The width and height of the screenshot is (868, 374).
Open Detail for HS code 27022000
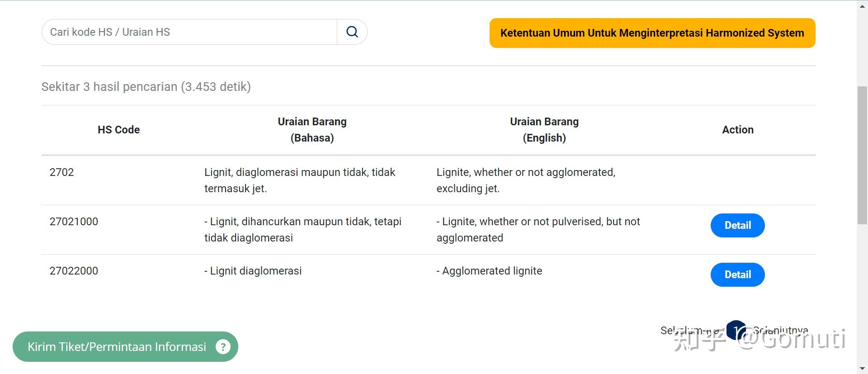click(x=737, y=275)
